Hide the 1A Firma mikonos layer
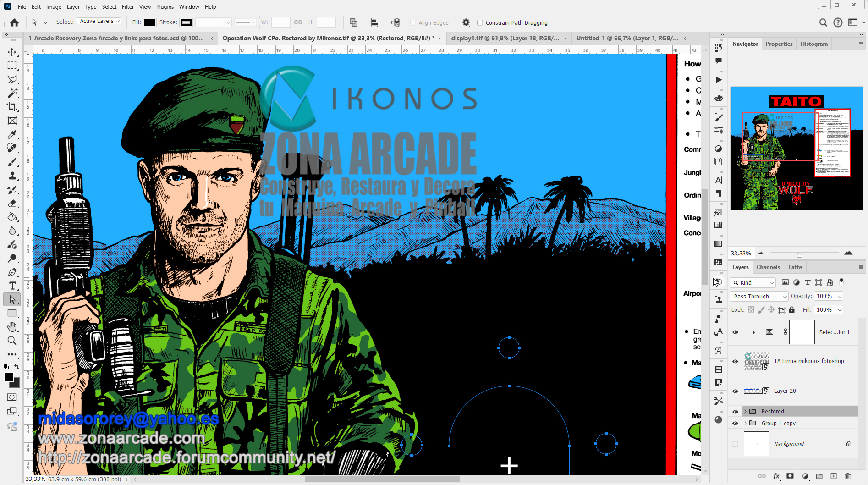The image size is (868, 485). click(735, 361)
